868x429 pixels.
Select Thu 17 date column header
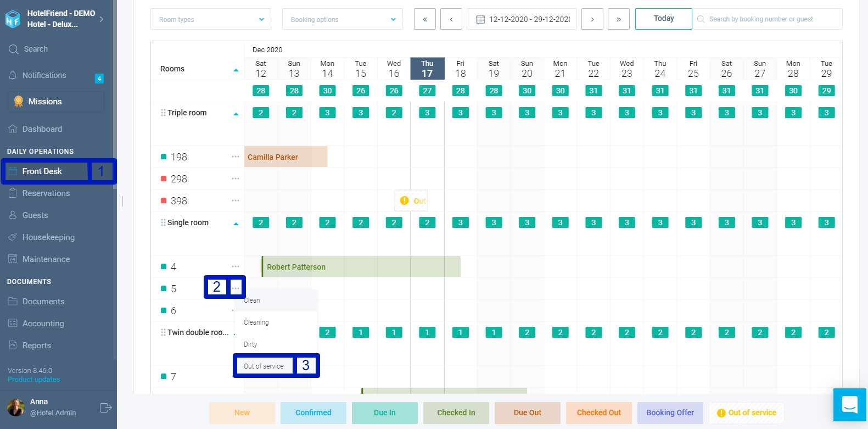click(x=427, y=69)
